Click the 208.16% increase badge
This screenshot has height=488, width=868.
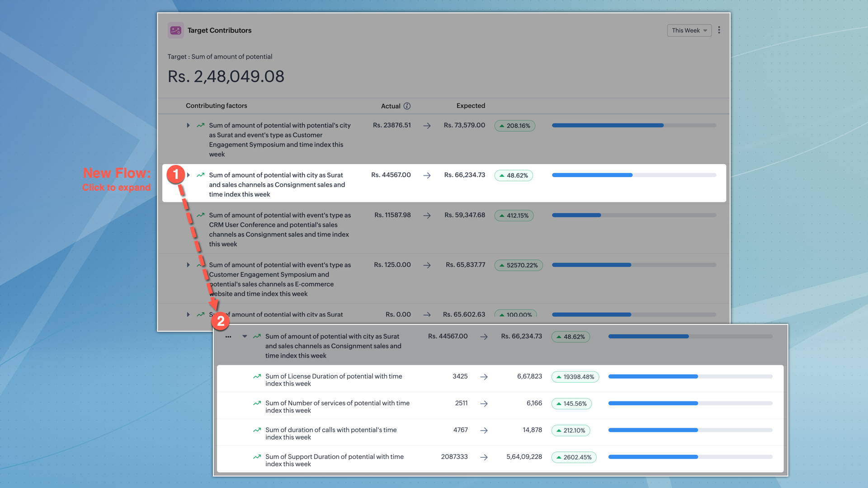click(x=514, y=126)
